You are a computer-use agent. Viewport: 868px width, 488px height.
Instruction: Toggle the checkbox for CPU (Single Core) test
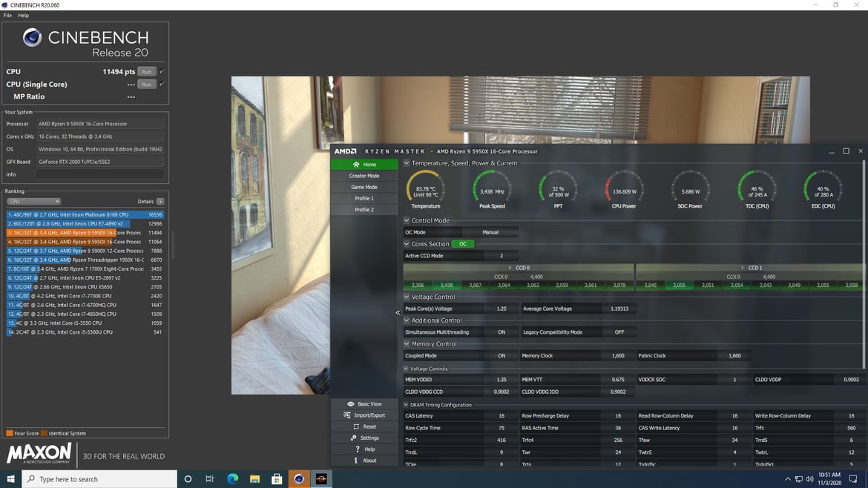162,84
